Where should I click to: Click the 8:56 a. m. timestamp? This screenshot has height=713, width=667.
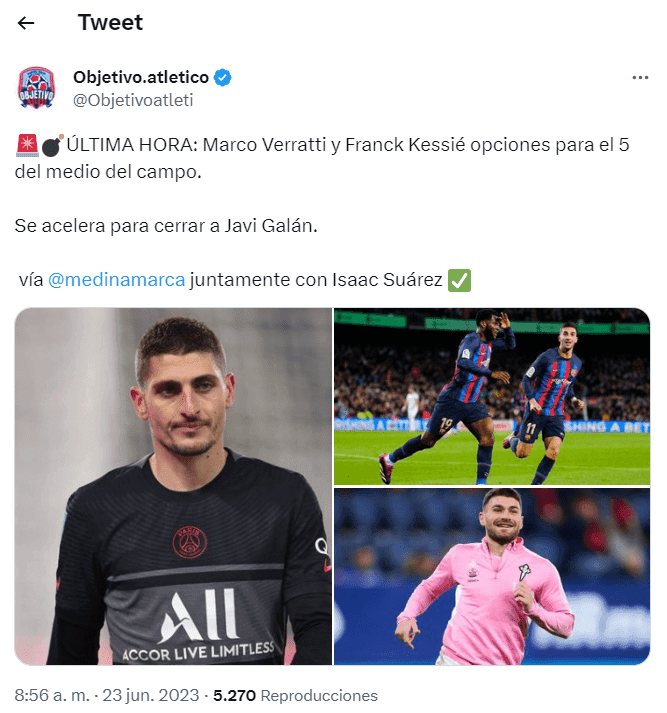click(x=52, y=695)
